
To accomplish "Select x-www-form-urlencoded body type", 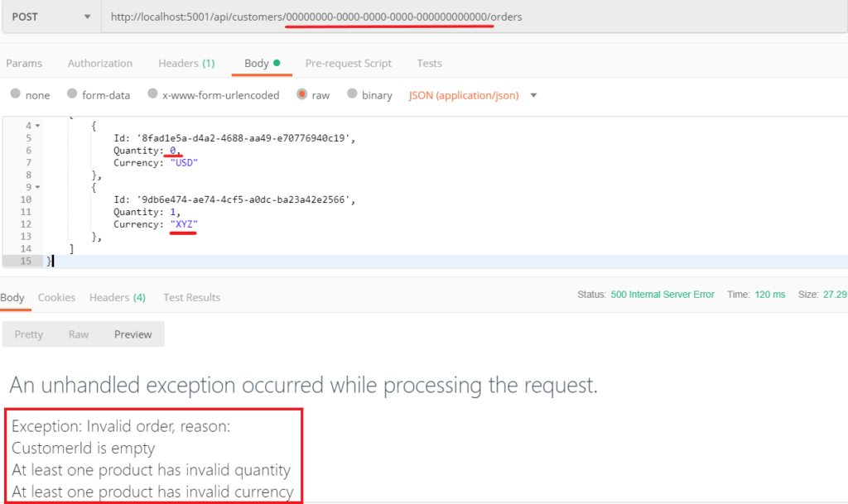I will click(153, 94).
